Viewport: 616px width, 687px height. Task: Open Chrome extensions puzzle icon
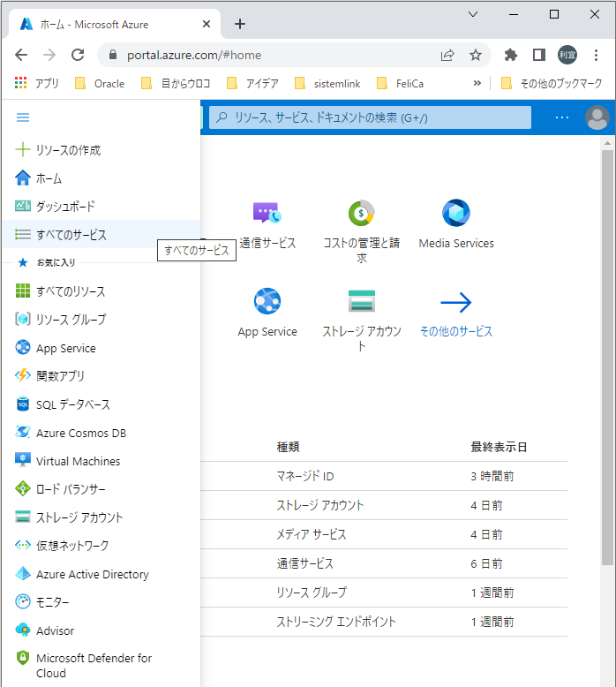(510, 55)
